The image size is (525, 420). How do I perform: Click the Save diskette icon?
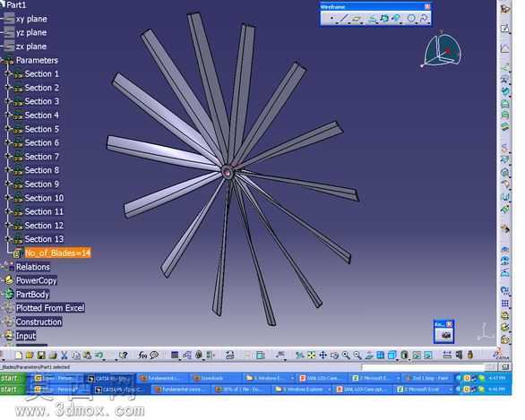[41, 355]
